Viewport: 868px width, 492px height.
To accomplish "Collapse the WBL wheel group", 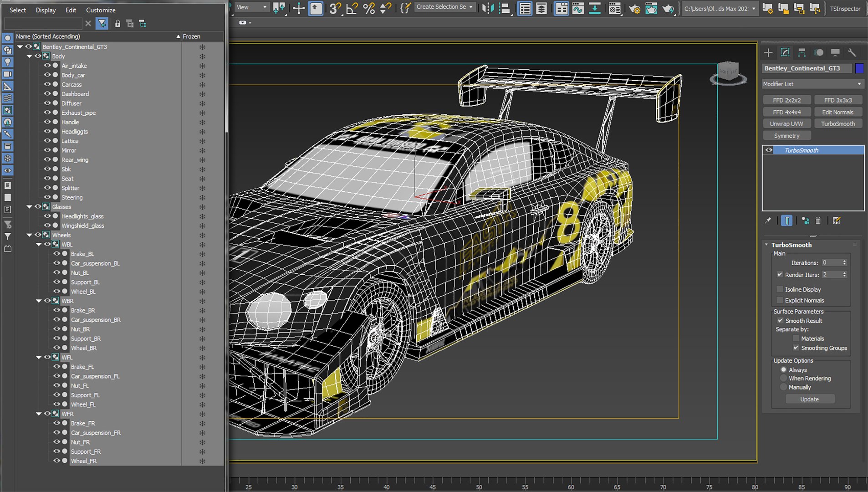I will tap(39, 245).
